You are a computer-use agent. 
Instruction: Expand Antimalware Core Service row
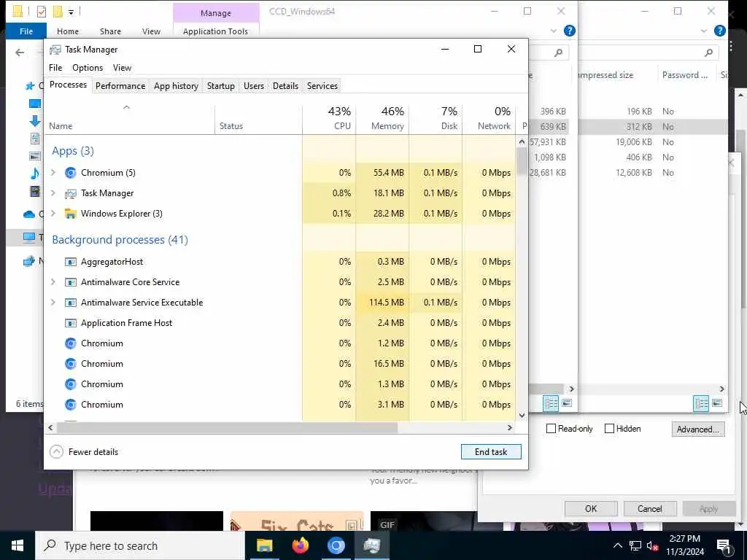[53, 282]
